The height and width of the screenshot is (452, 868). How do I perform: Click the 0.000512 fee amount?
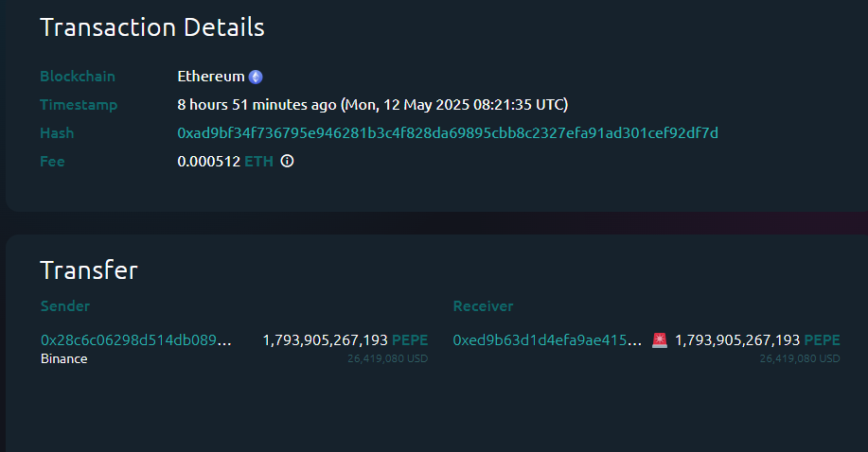click(x=208, y=162)
